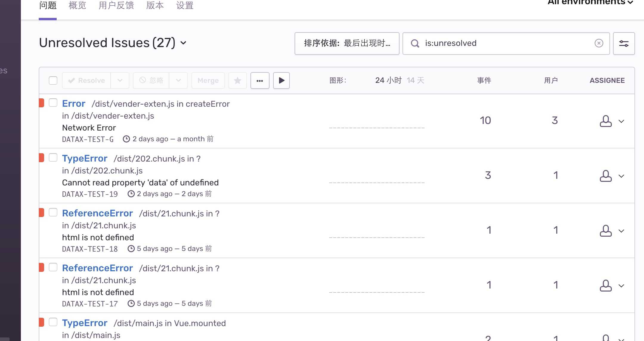Check the TypeError 202.chunk.js issue
This screenshot has height=341, width=644.
click(53, 157)
